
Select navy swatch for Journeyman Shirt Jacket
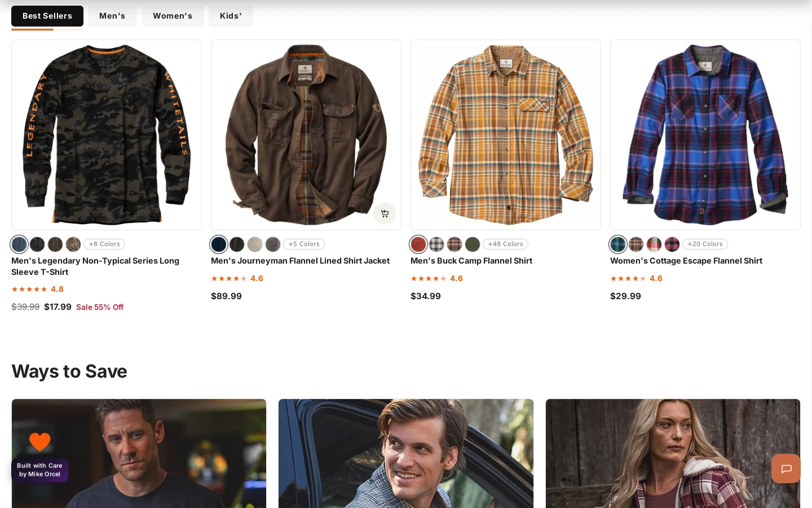tap(219, 244)
